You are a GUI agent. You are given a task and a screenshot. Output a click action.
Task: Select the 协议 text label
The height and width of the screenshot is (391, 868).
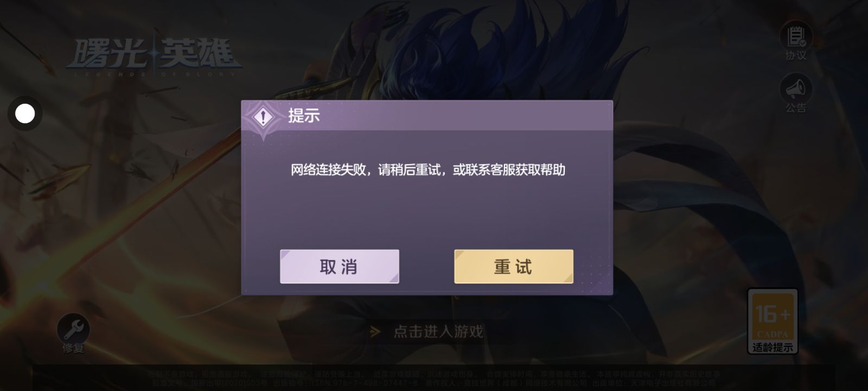796,55
